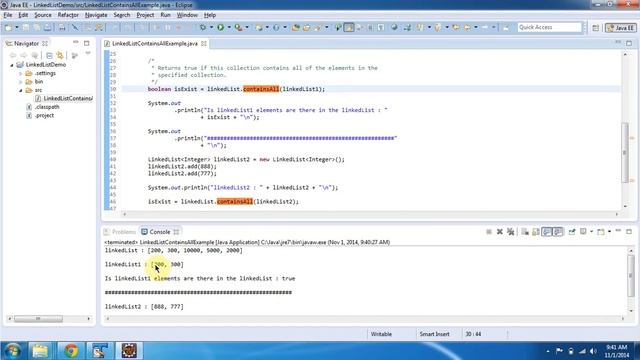Open the Run menu
640x360 pixels.
pyautogui.click(x=165, y=15)
